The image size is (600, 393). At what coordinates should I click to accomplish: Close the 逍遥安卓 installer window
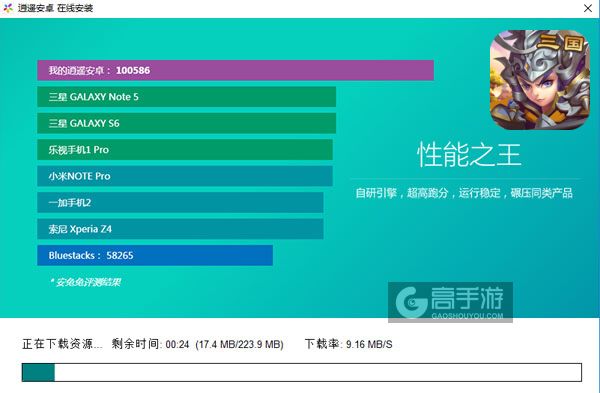pos(588,8)
